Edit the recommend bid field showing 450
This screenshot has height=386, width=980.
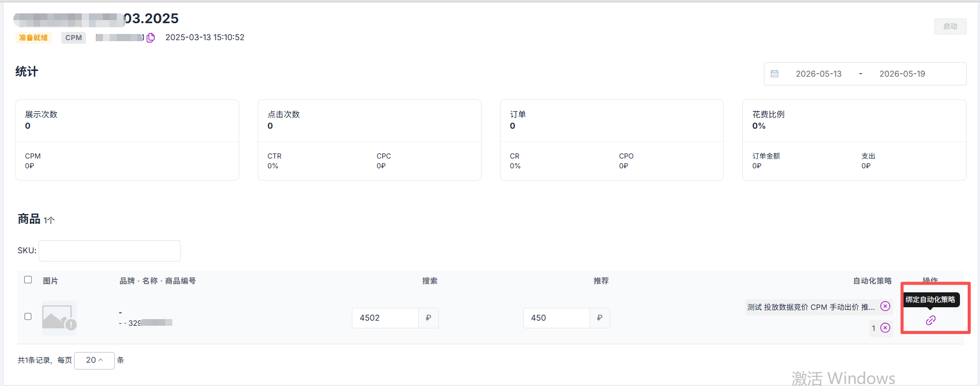(x=557, y=318)
